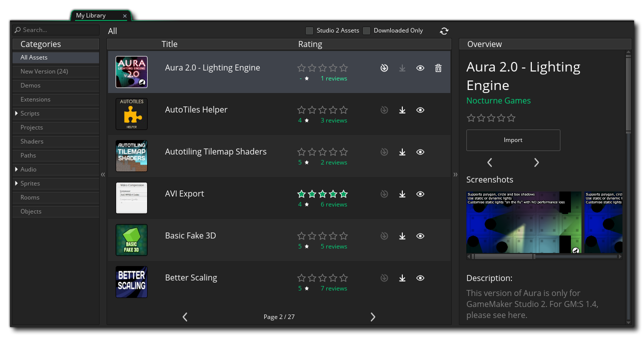This screenshot has height=337, width=644.
Task: Collapse the Categories panel with left chevrons
Action: tap(103, 174)
